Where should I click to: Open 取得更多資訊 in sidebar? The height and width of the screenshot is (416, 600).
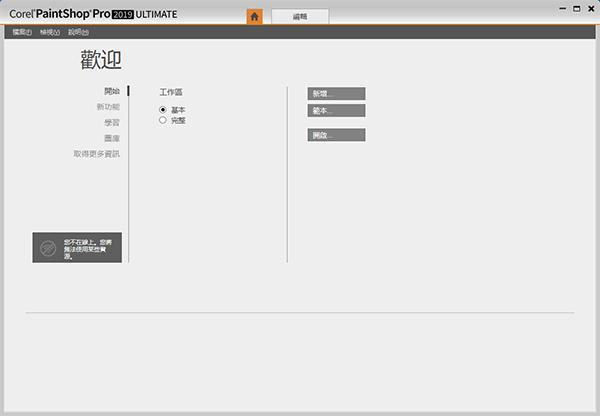coord(97,154)
